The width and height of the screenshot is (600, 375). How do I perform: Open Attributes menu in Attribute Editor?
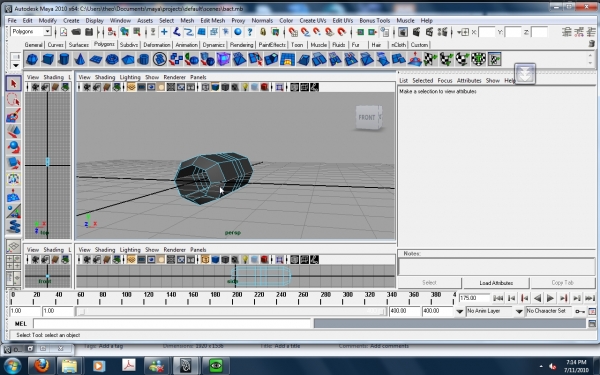point(469,80)
